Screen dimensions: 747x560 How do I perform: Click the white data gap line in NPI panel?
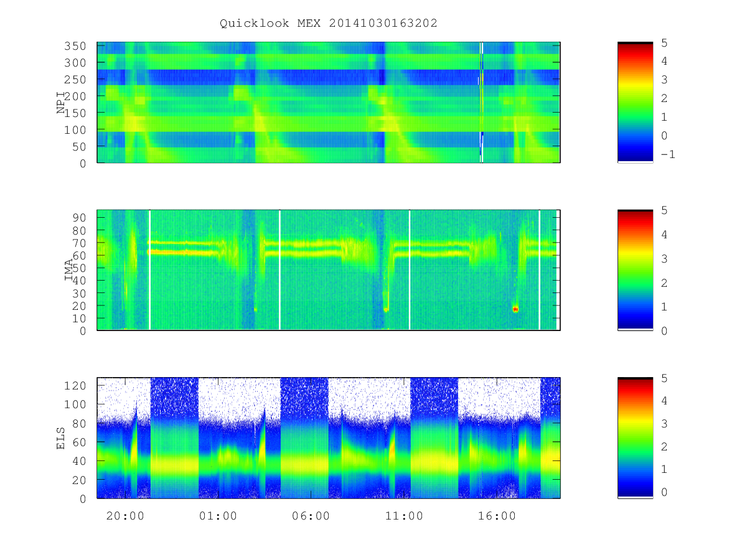482,103
